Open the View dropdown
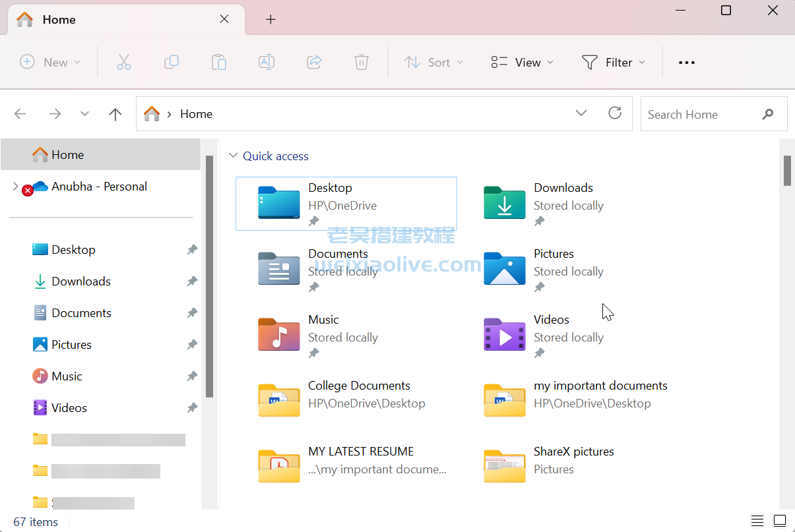The height and width of the screenshot is (532, 795). coord(521,62)
